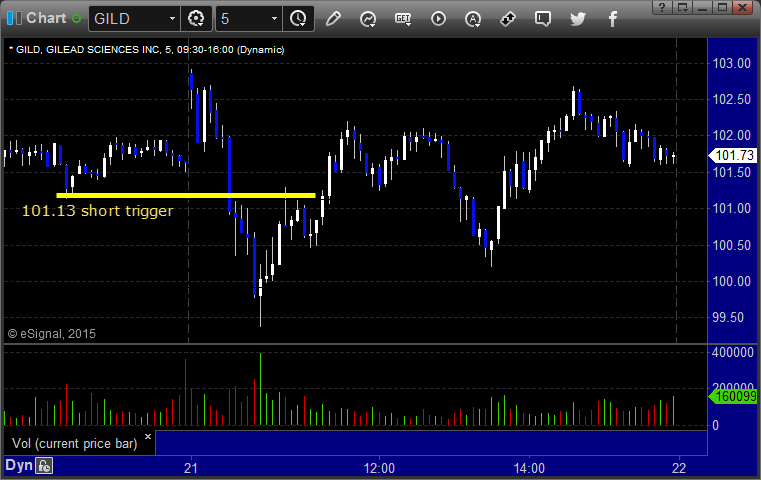The height and width of the screenshot is (480, 761).
Task: Click the 99.50 price axis label
Action: [x=728, y=317]
